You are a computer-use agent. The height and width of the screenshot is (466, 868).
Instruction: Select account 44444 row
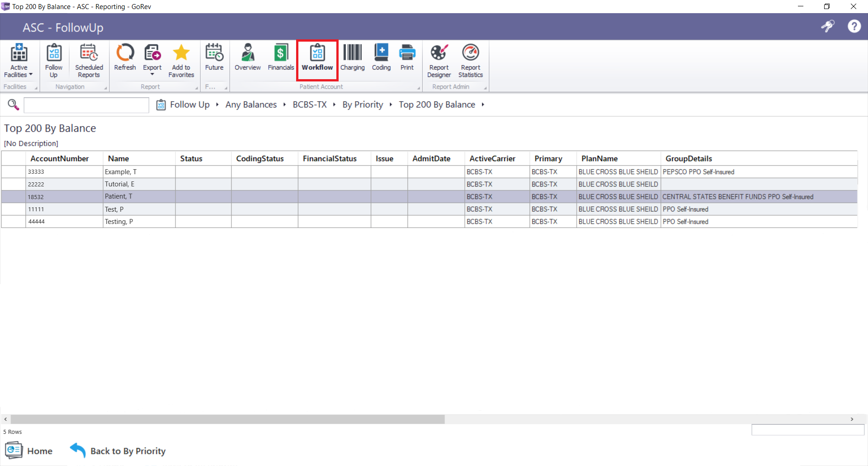click(429, 222)
